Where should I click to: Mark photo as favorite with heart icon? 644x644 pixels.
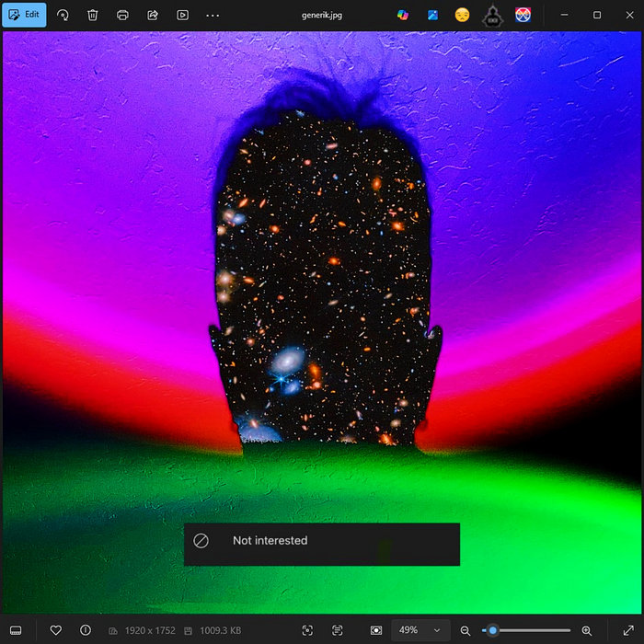click(56, 630)
